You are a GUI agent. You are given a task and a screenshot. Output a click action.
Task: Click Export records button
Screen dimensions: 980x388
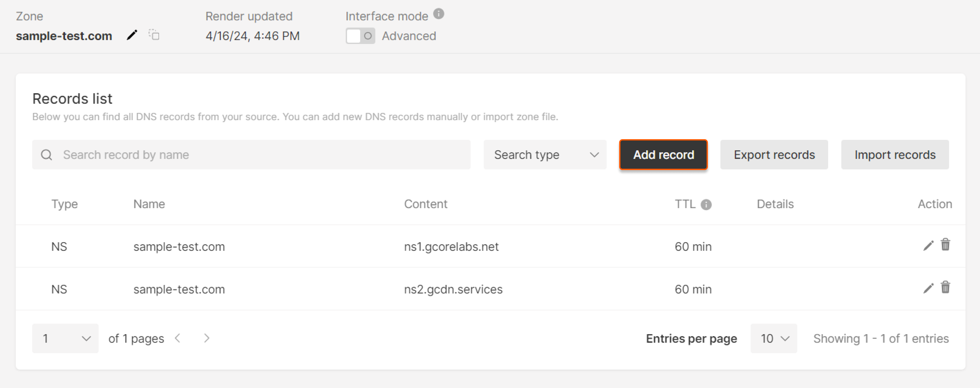[x=774, y=155]
